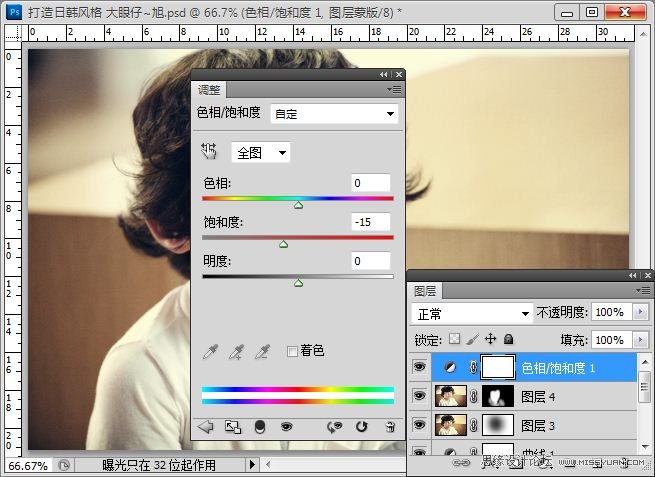The width and height of the screenshot is (655, 477).
Task: Open the 填充 fill slider arrow
Action: [640, 340]
